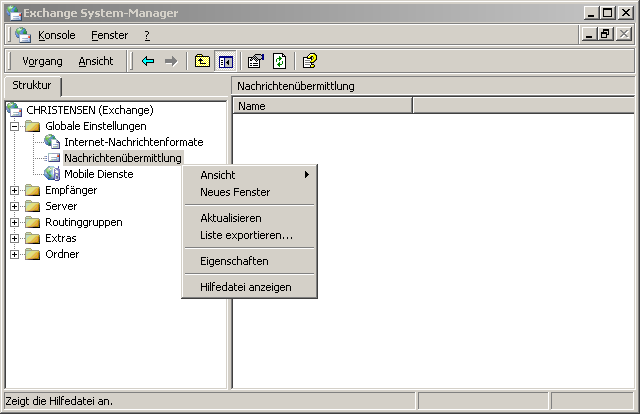
Task: Select CHRISTENSEN (Exchange) tree label
Action: pyautogui.click(x=90, y=110)
